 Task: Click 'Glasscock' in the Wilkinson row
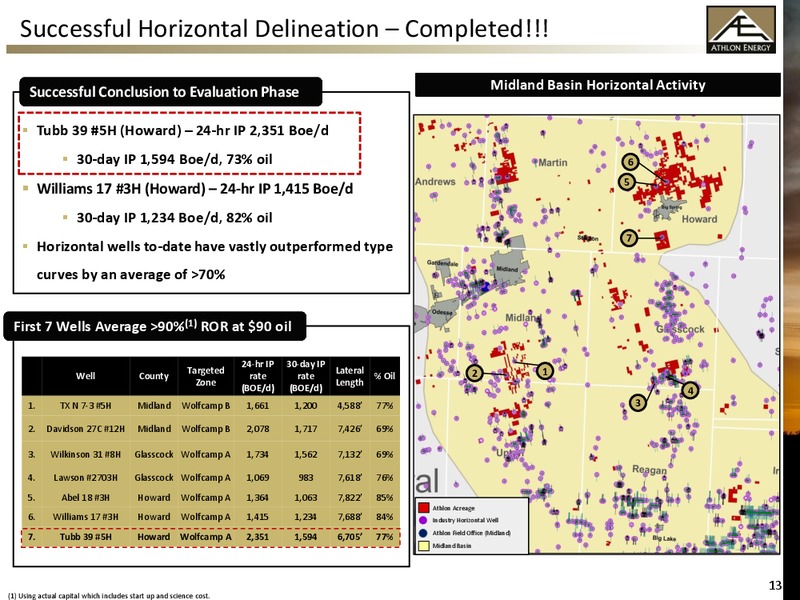pyautogui.click(x=154, y=454)
